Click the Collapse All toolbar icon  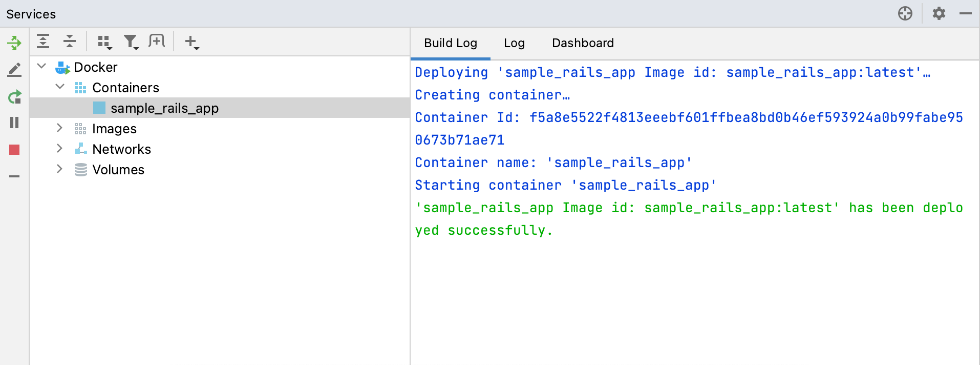[x=70, y=41]
